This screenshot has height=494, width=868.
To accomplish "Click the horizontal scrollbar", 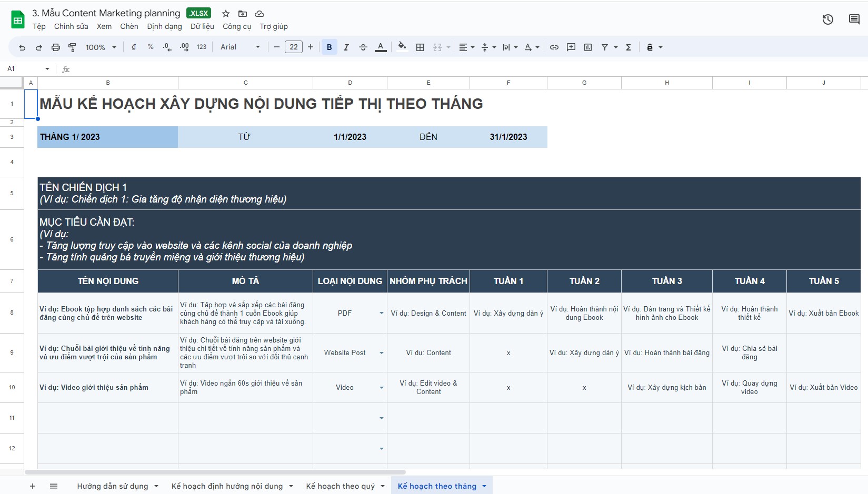I will [215, 472].
